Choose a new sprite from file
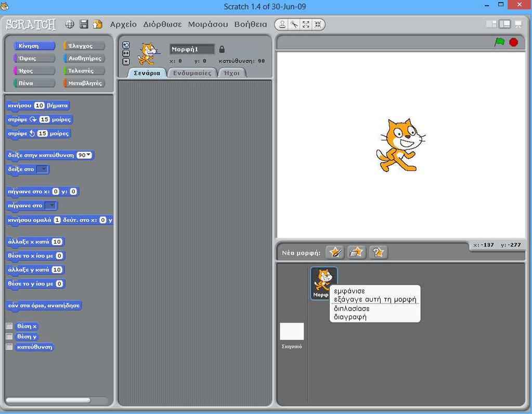The width and height of the screenshot is (532, 414). (x=357, y=252)
